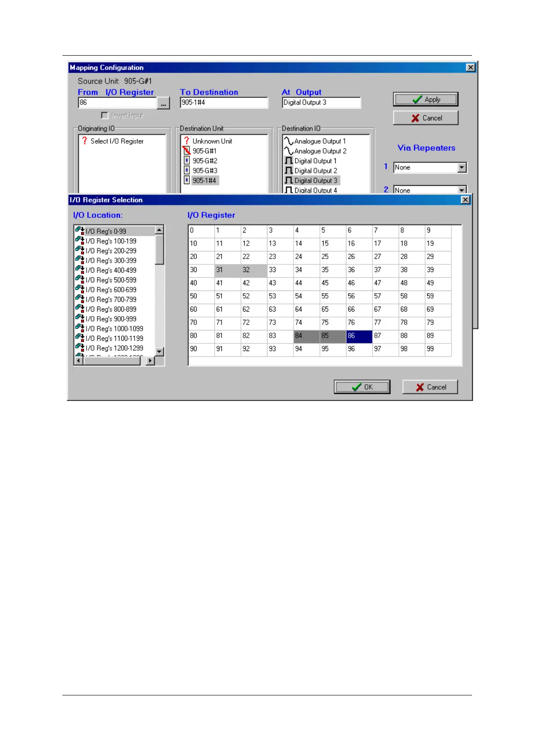Click icon beside I/O Reg's 300-399
Viewport: 534px width, 756px height.
coord(80,260)
